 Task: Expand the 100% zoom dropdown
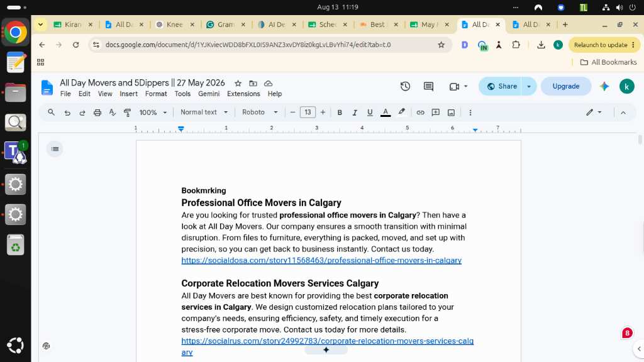[153, 112]
